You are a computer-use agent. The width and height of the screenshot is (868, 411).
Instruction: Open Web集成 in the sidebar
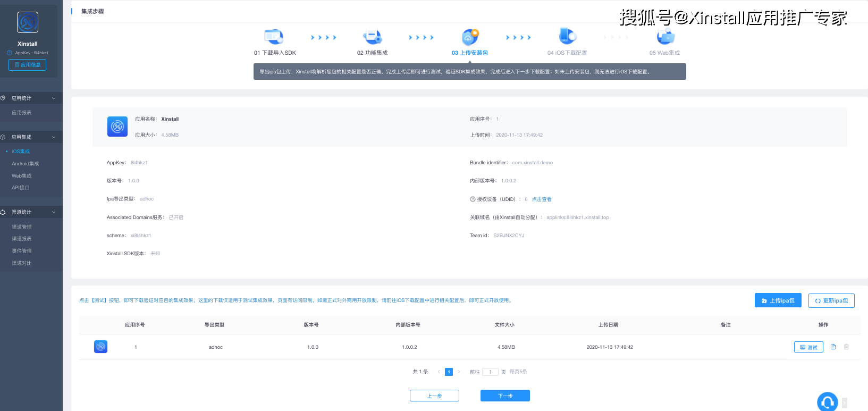22,176
